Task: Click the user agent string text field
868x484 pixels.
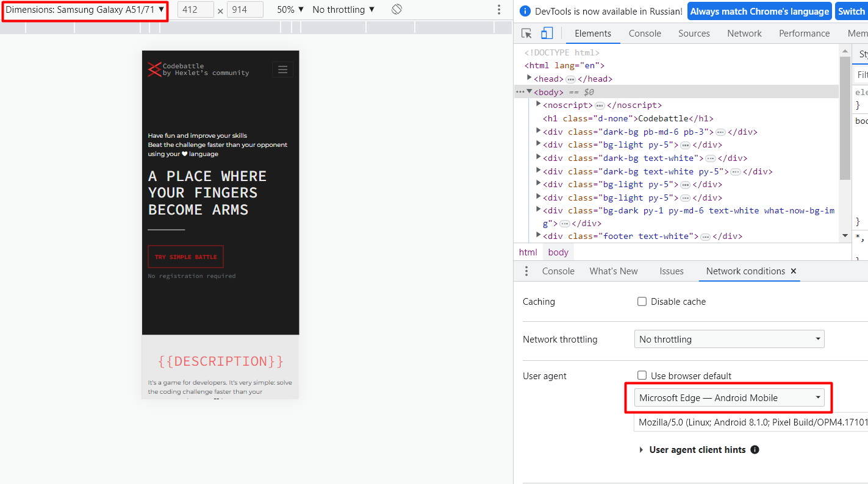Action: 751,422
